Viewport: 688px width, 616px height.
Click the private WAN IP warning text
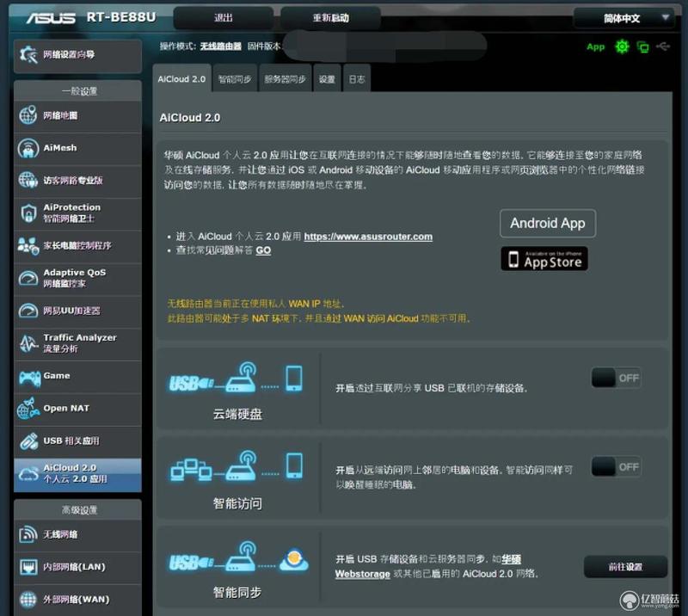[x=255, y=304]
